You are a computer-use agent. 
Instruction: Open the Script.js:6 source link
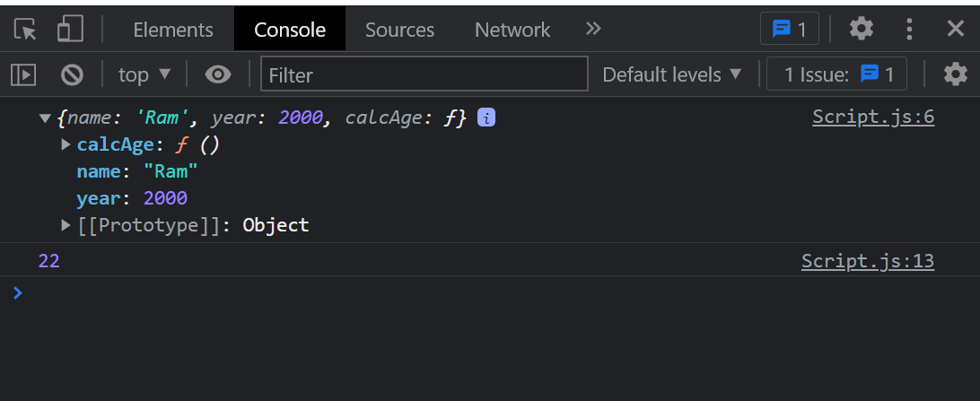tap(873, 117)
